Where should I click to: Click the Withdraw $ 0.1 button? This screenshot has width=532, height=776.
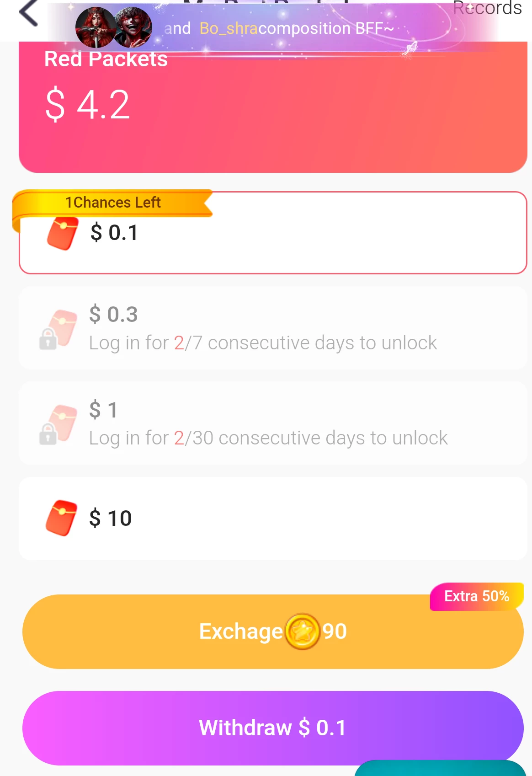coord(273,728)
